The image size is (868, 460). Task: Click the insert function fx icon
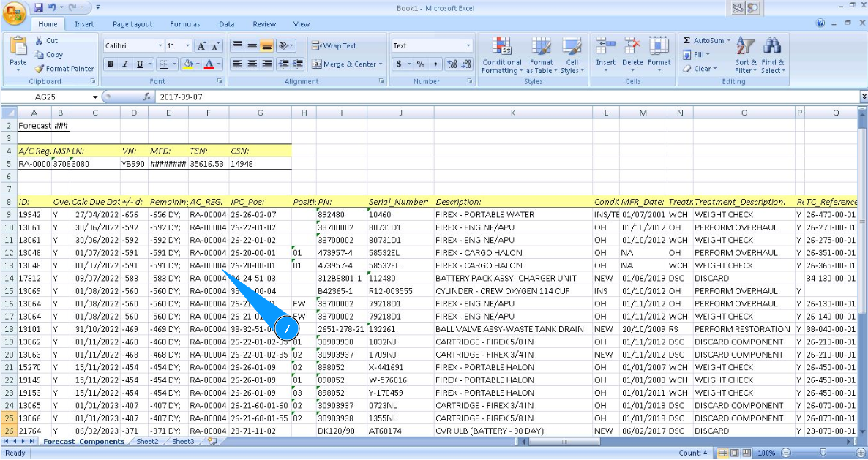pos(147,97)
